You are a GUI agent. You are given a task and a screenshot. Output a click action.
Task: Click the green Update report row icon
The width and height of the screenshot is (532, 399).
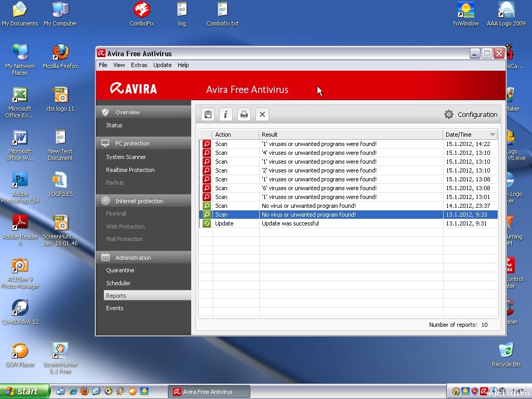[206, 223]
